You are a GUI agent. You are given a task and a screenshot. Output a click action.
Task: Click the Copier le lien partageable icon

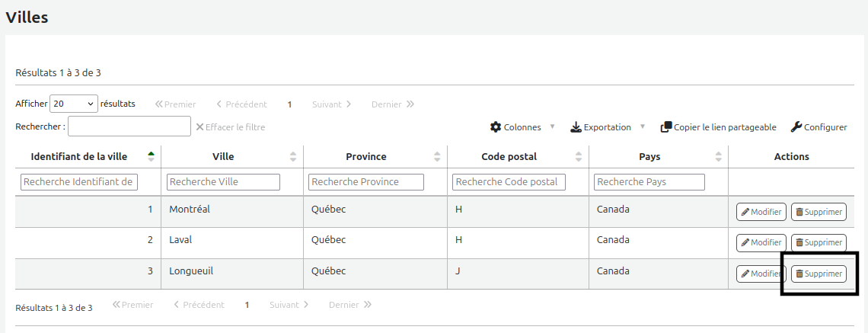coord(665,127)
